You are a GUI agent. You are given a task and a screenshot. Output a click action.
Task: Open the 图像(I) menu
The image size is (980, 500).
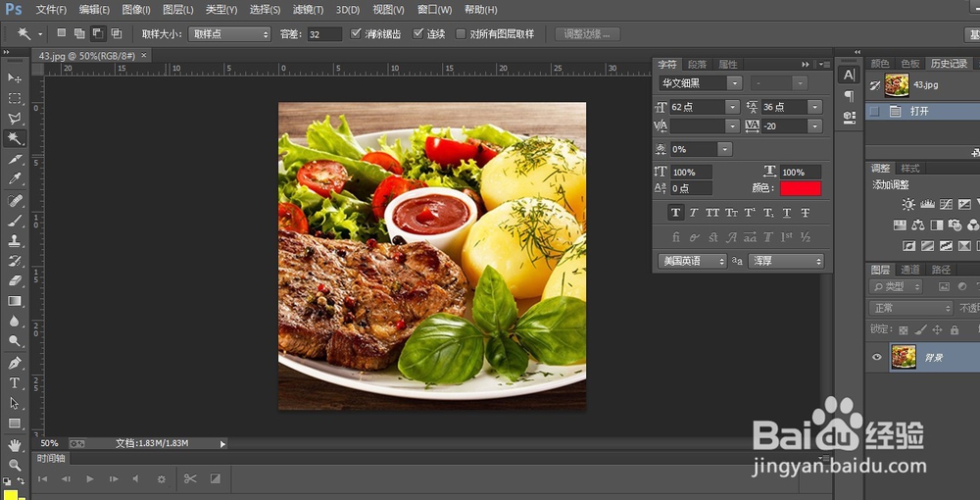(x=136, y=10)
